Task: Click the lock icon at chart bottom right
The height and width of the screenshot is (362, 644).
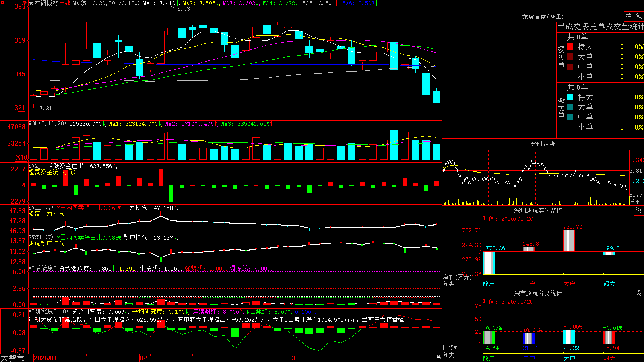Action: pyautogui.click(x=438, y=357)
